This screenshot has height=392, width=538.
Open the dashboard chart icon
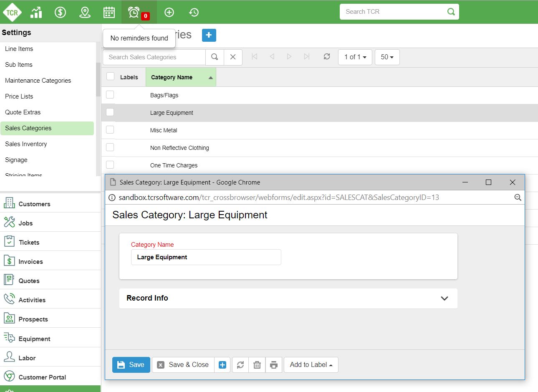[x=36, y=13]
